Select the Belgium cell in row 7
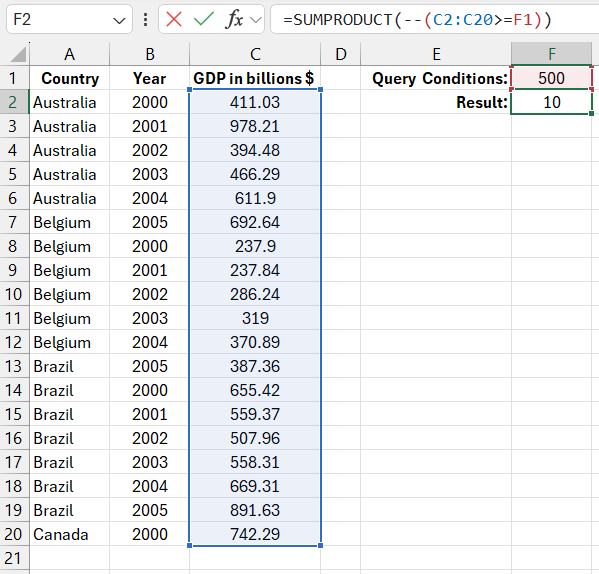Image resolution: width=599 pixels, height=574 pixels. [x=70, y=222]
